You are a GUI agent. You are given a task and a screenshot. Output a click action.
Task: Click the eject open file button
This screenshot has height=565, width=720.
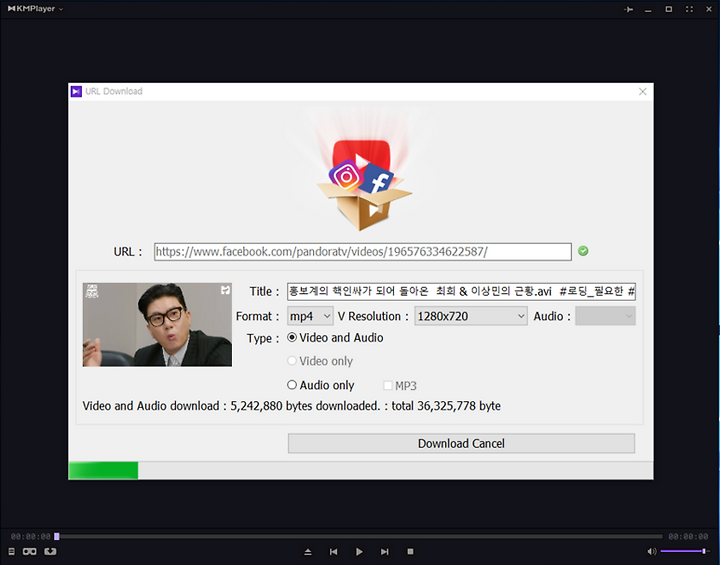click(308, 552)
